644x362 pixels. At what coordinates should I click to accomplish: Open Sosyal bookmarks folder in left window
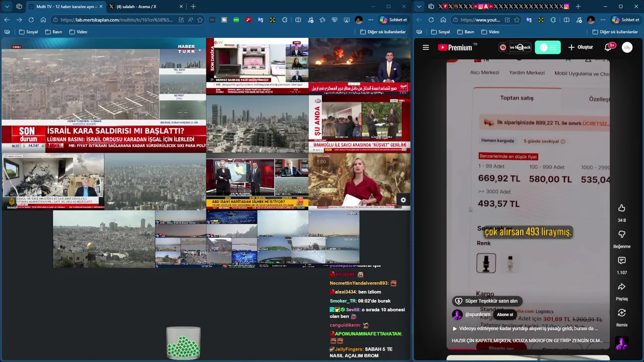click(28, 32)
